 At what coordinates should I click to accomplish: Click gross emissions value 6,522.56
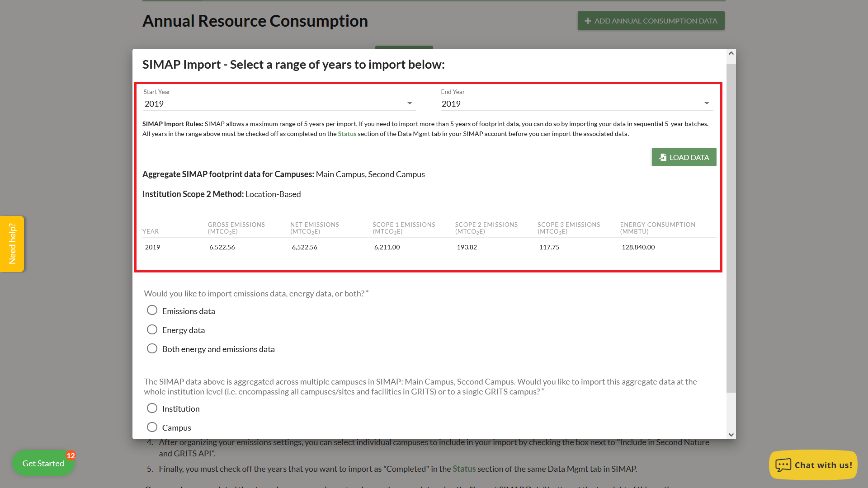pos(222,247)
